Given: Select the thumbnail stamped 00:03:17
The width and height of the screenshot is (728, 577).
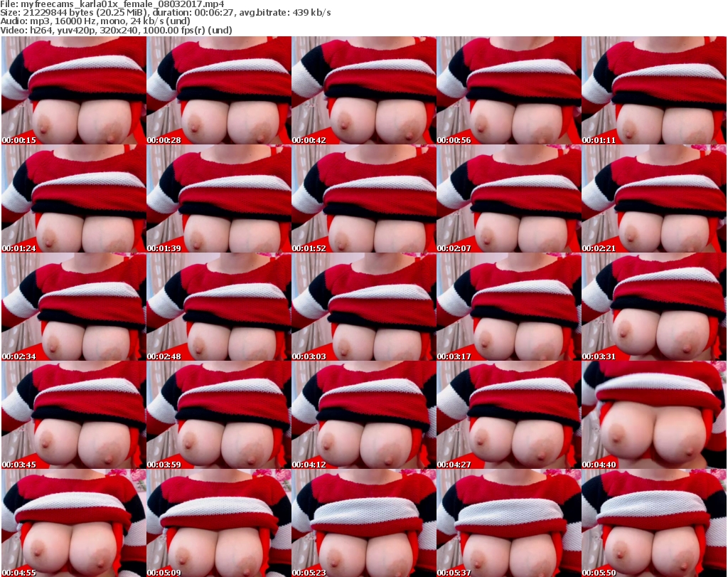Looking at the screenshot, I should point(509,307).
